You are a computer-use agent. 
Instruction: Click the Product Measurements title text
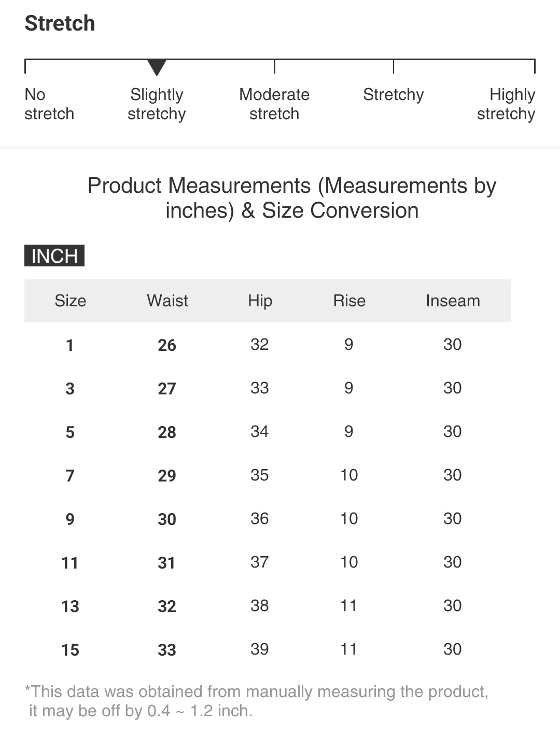pyautogui.click(x=292, y=198)
